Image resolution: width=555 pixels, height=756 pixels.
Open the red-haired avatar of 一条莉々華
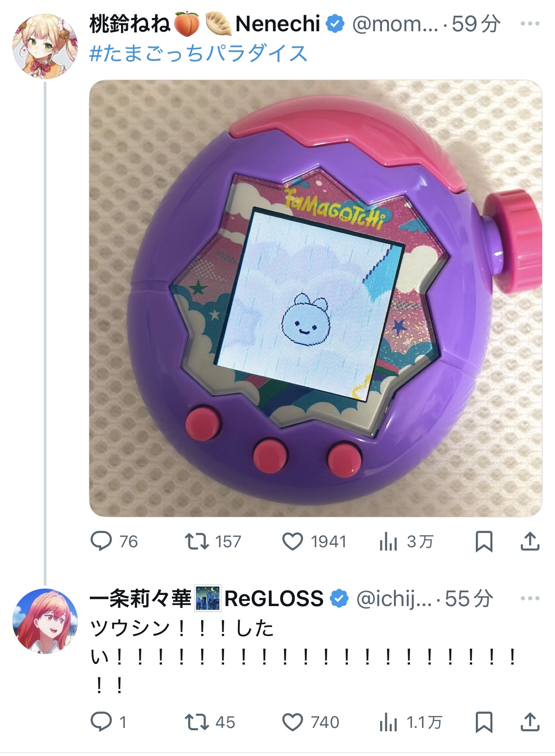45,621
